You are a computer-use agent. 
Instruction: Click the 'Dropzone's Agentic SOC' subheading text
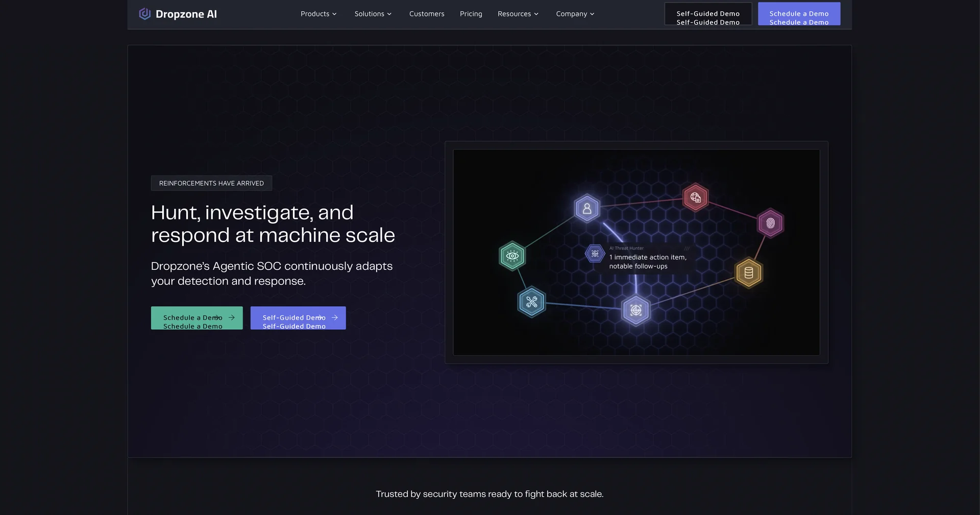click(x=272, y=274)
